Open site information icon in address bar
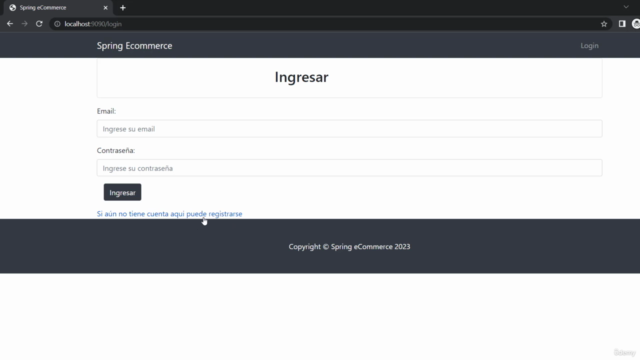This screenshot has height=360, width=640. pos(58,24)
